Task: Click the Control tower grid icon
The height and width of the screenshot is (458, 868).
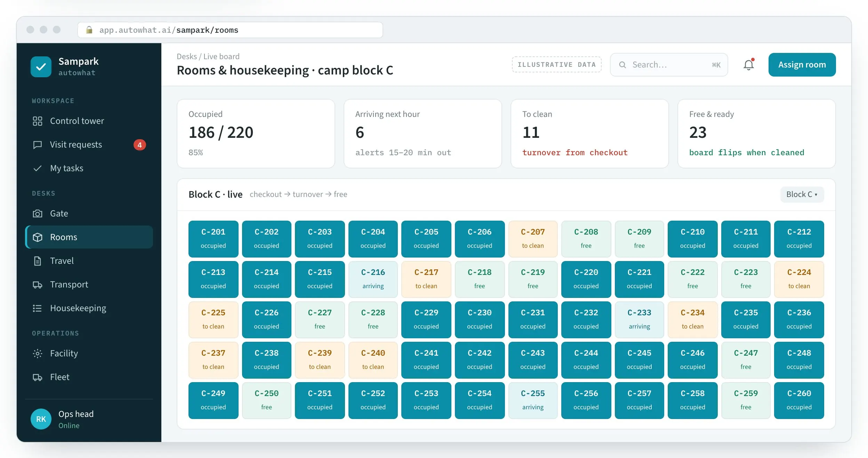Action: point(38,121)
